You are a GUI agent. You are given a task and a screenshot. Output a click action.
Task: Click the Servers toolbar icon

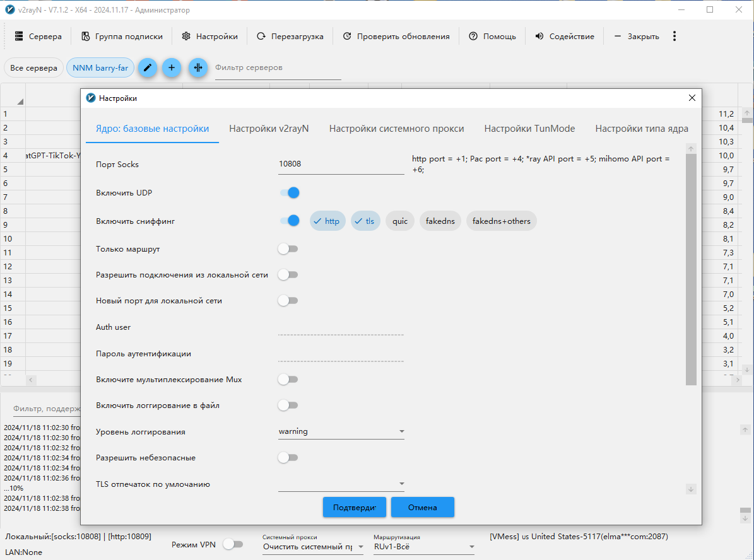(19, 37)
